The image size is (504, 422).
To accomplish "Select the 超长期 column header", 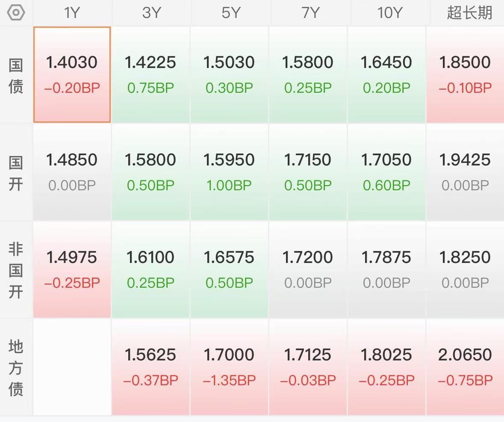I will pos(468,13).
